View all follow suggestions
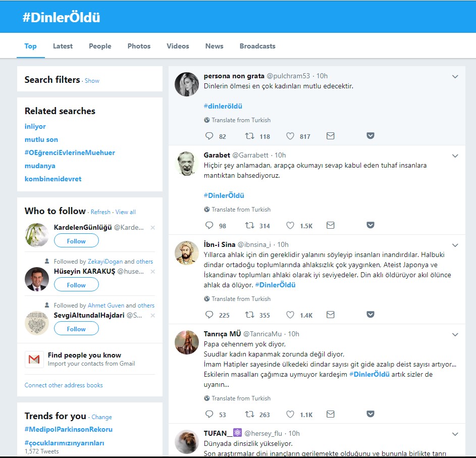 pyautogui.click(x=125, y=212)
